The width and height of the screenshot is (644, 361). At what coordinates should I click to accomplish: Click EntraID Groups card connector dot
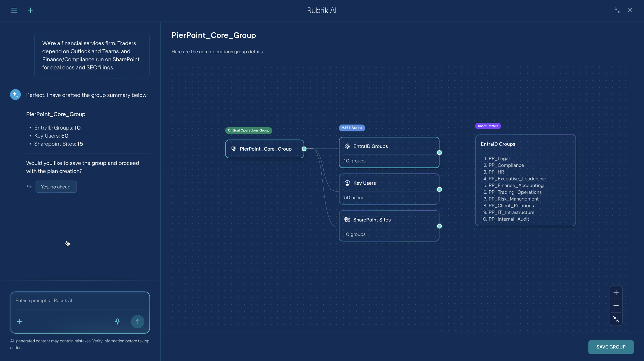click(439, 153)
